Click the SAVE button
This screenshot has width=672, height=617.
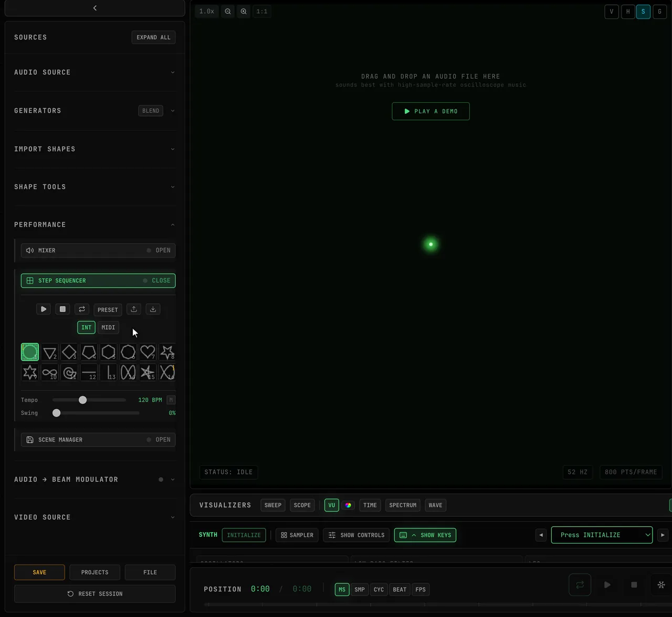(x=39, y=572)
